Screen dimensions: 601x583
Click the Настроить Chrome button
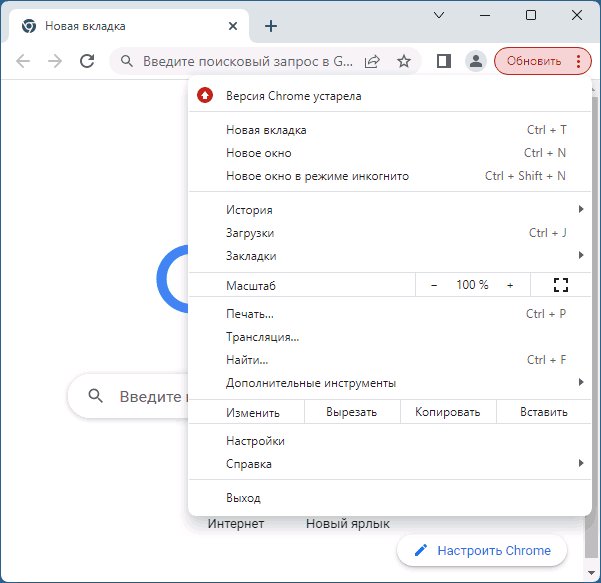coord(482,550)
